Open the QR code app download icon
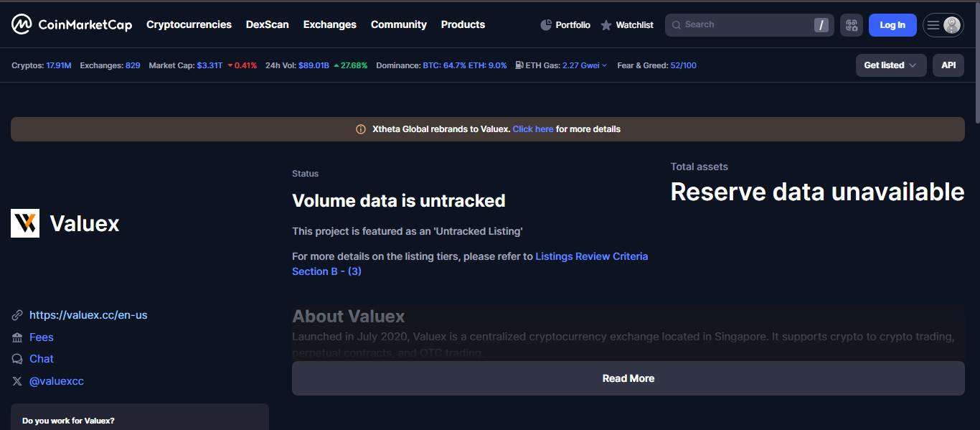Screen dimensions: 980x430 [851, 24]
